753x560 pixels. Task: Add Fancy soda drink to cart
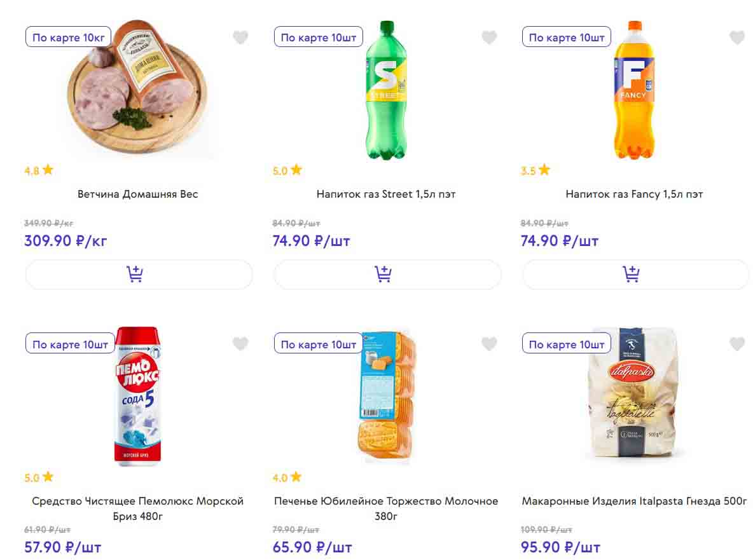[635, 275]
